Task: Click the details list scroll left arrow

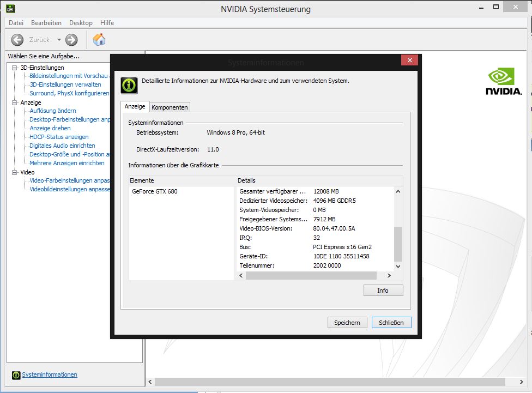Action: (241, 276)
